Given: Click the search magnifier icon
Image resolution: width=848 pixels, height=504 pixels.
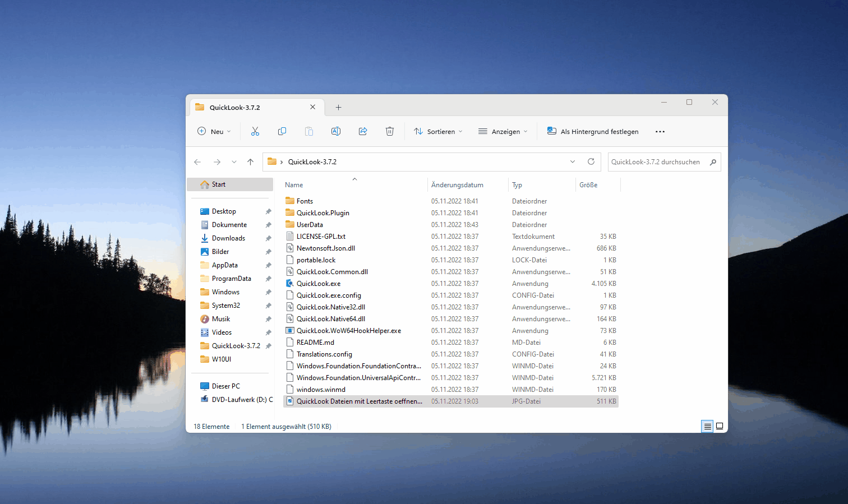Looking at the screenshot, I should 713,162.
